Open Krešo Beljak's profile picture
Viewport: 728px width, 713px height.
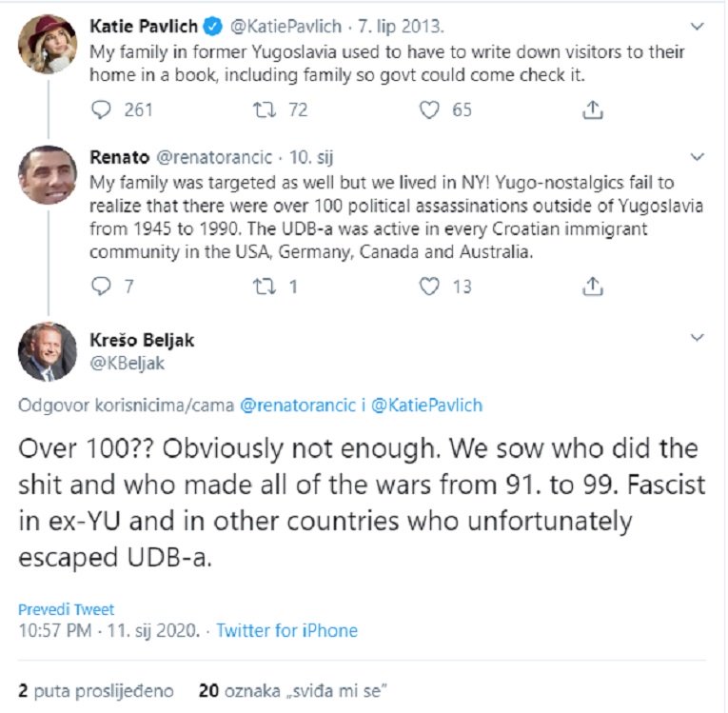click(48, 352)
